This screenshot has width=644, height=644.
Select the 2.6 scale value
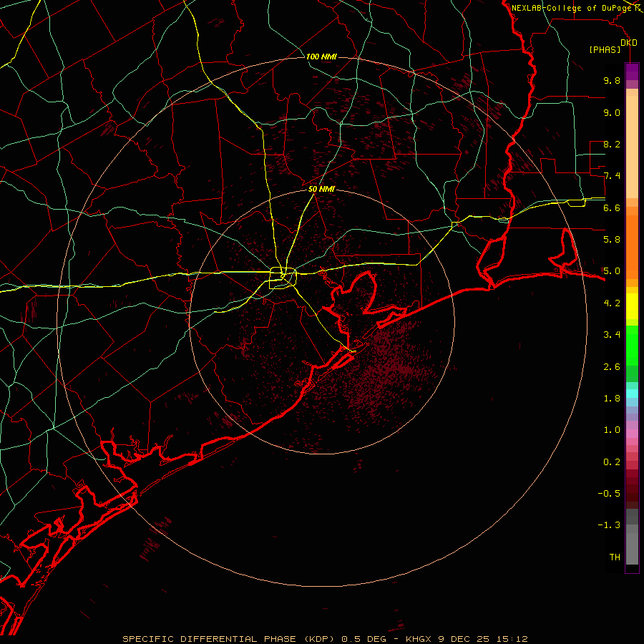tap(612, 367)
